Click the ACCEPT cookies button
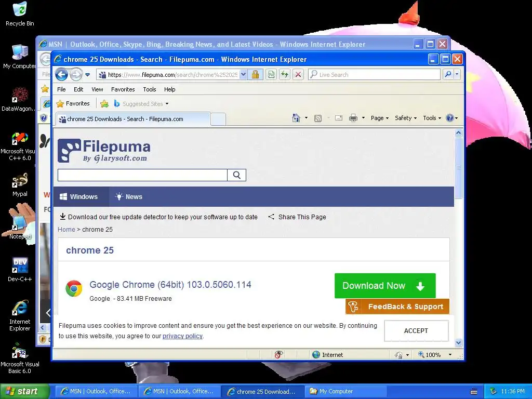This screenshot has height=399, width=532. pos(416,331)
